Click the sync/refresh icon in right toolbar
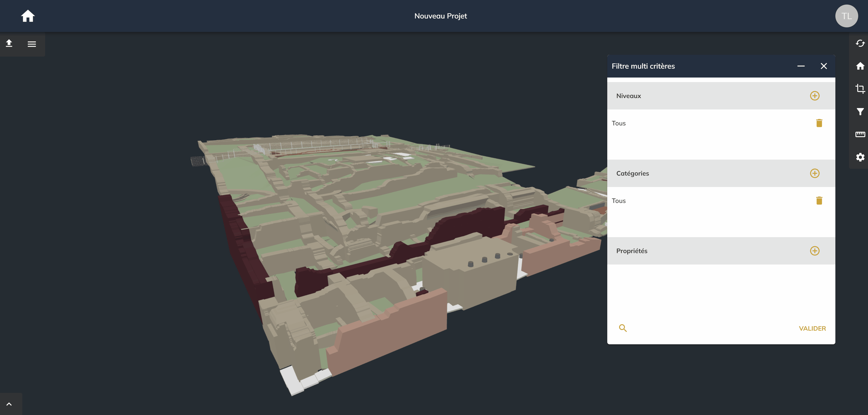 pos(860,43)
